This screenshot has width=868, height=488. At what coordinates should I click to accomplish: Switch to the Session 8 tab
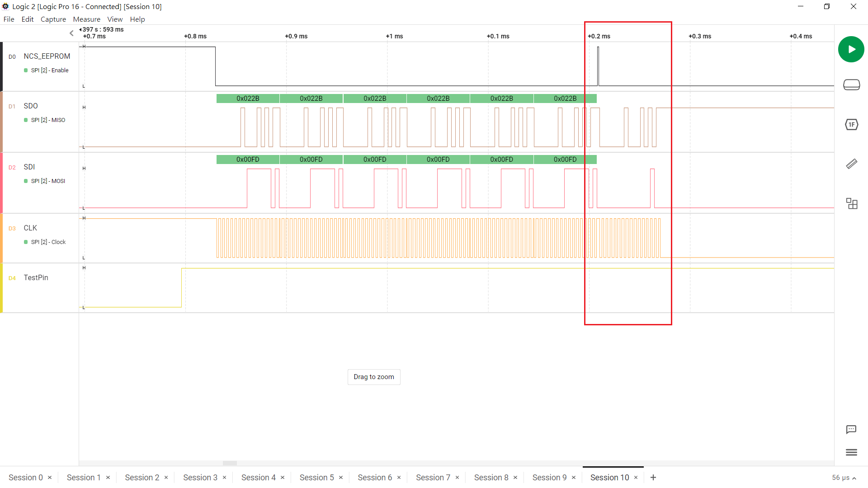(491, 478)
